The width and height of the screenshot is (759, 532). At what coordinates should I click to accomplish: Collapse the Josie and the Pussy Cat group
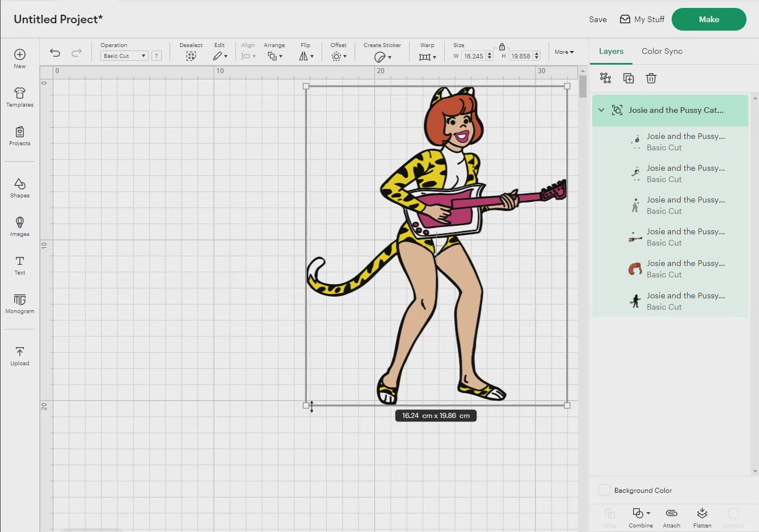tap(601, 110)
